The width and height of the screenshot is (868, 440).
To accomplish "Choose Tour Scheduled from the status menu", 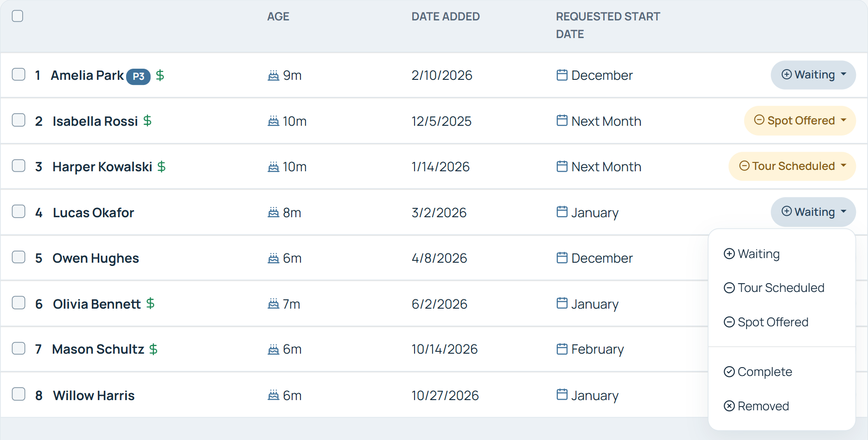I will coord(782,288).
